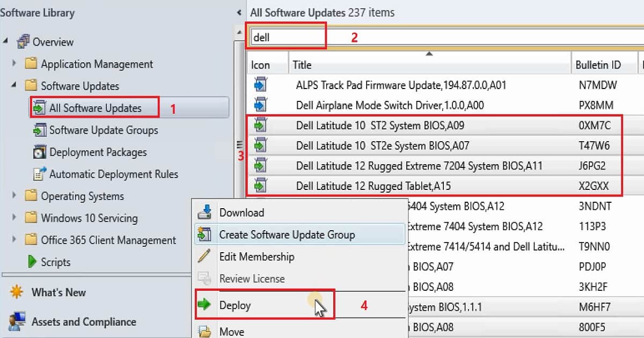Image resolution: width=644 pixels, height=338 pixels.
Task: Expand the Office 365 Client Management node
Action: click(14, 240)
